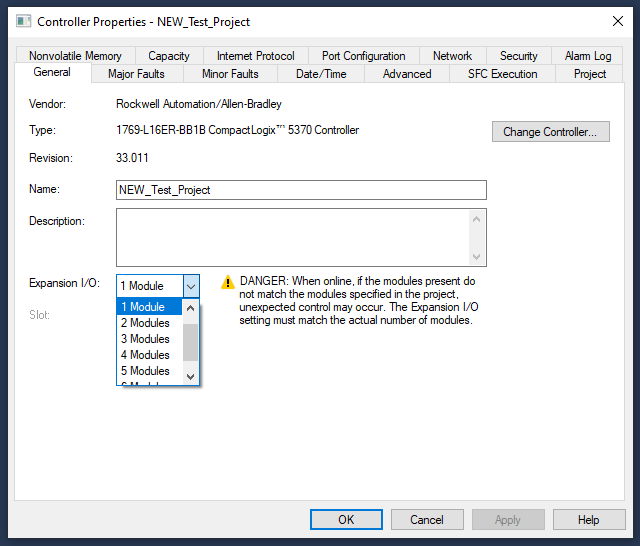Viewport: 640px width, 546px height.
Task: Choose 1 Module in the dropdown list
Action: [x=149, y=306]
